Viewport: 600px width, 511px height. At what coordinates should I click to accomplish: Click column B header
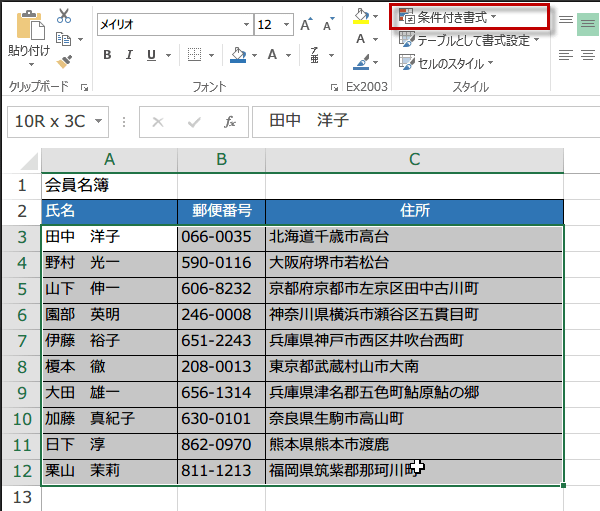[x=221, y=160]
